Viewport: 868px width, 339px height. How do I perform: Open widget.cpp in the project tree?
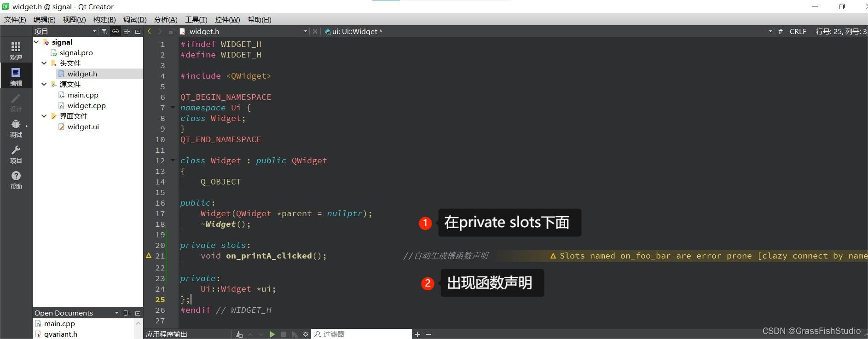[86, 105]
